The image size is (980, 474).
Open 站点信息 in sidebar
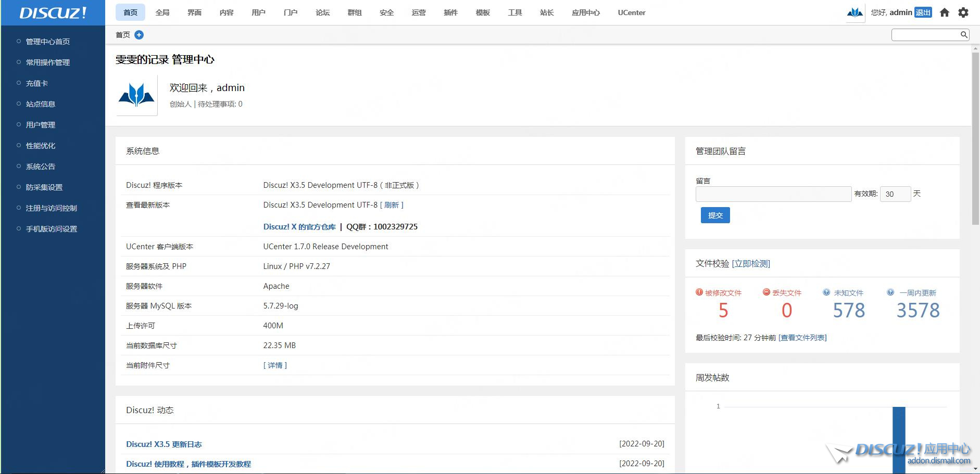pyautogui.click(x=41, y=104)
